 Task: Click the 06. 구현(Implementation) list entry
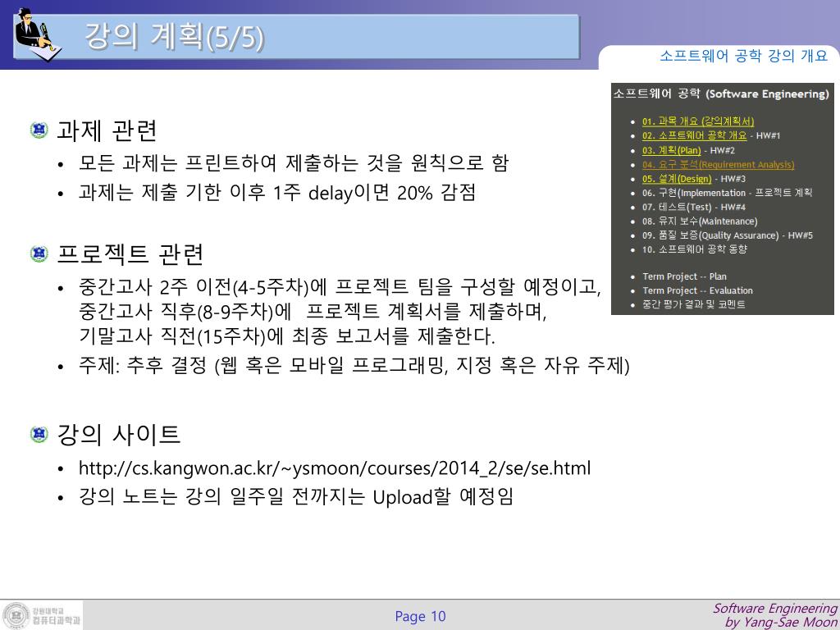727,193
